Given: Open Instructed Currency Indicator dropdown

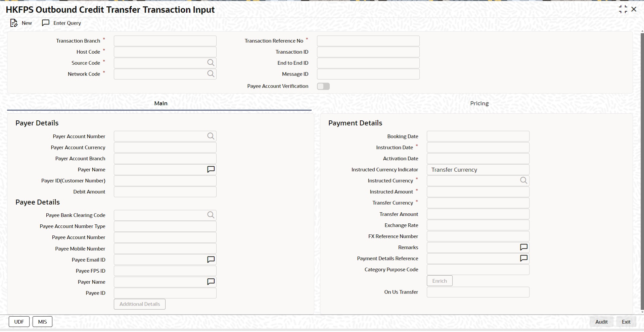Looking at the screenshot, I should coord(477,170).
